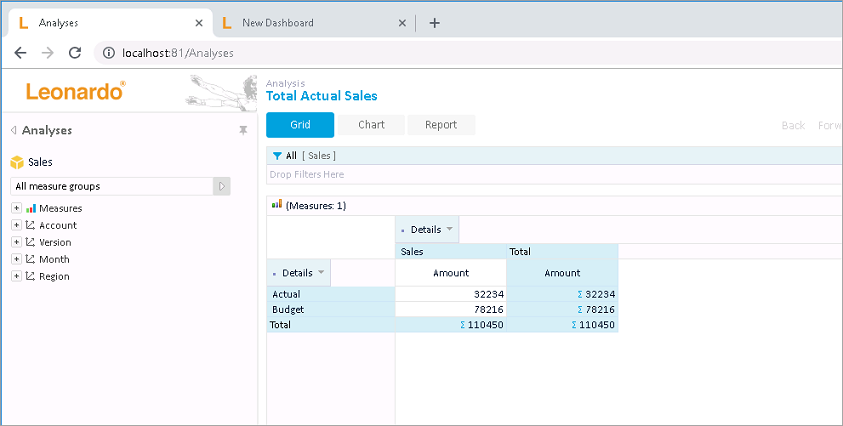Open a new browser tab with plus

point(434,23)
